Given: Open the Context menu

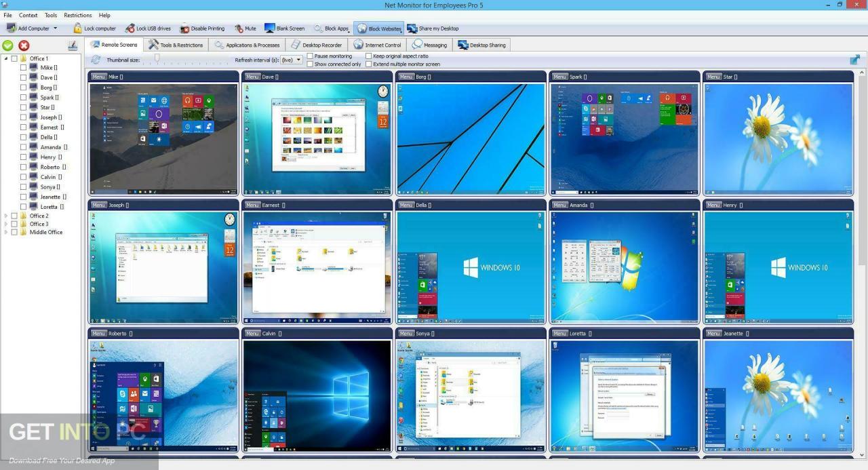Looking at the screenshot, I should coord(28,15).
